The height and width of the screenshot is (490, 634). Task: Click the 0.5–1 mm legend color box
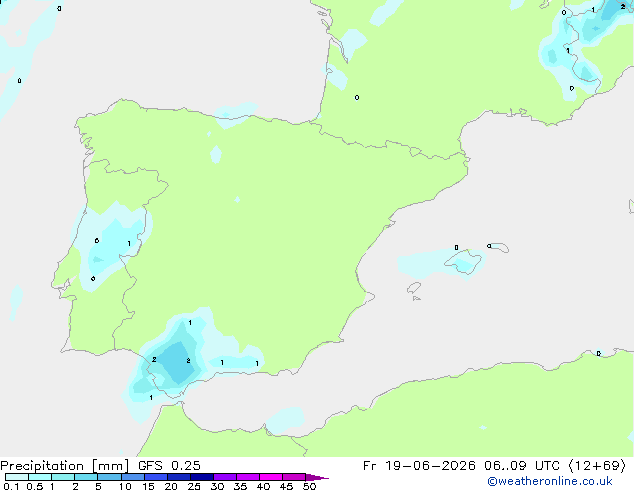point(40,477)
